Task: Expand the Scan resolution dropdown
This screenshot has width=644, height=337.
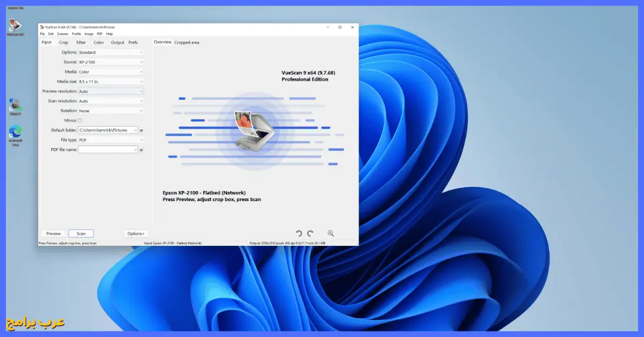Action: (x=111, y=101)
